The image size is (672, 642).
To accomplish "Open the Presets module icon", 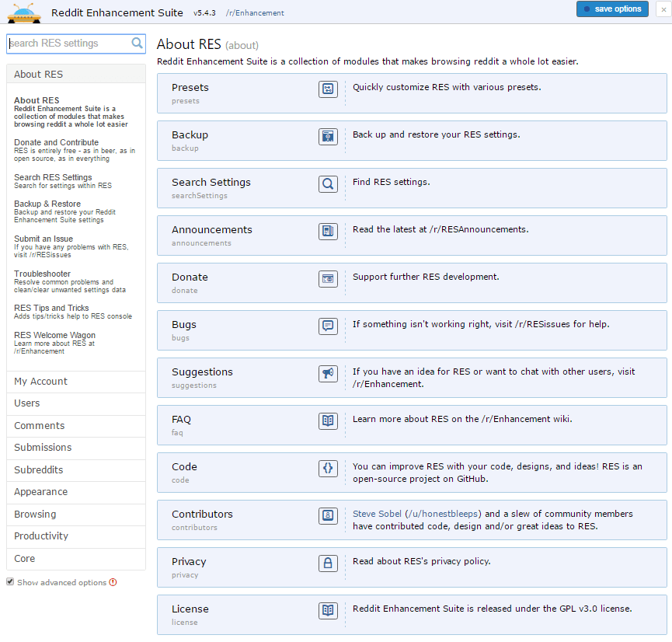I will [x=328, y=89].
